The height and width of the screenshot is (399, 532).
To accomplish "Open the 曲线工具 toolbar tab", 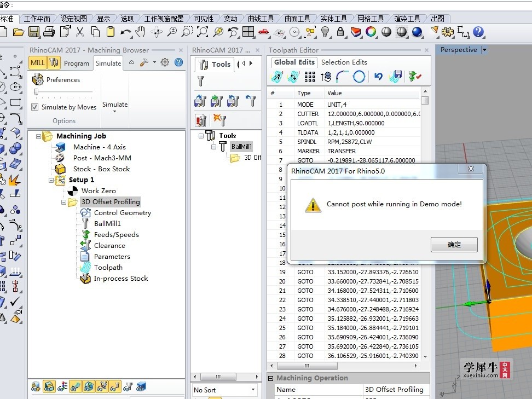I will pos(261,19).
